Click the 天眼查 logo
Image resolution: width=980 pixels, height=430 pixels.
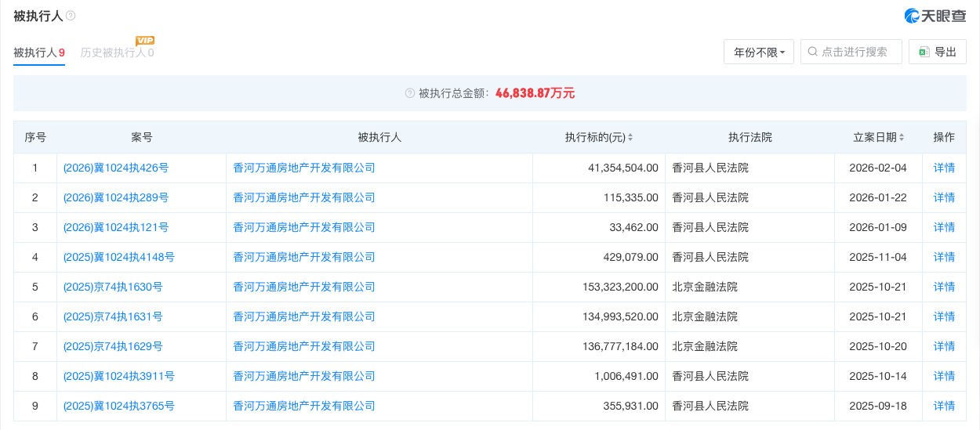coord(935,16)
